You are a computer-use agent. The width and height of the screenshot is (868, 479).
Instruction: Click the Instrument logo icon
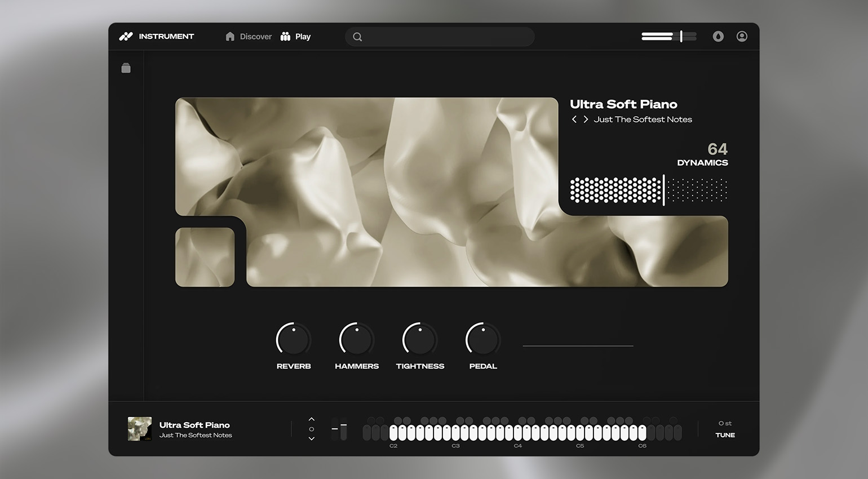pyautogui.click(x=126, y=37)
